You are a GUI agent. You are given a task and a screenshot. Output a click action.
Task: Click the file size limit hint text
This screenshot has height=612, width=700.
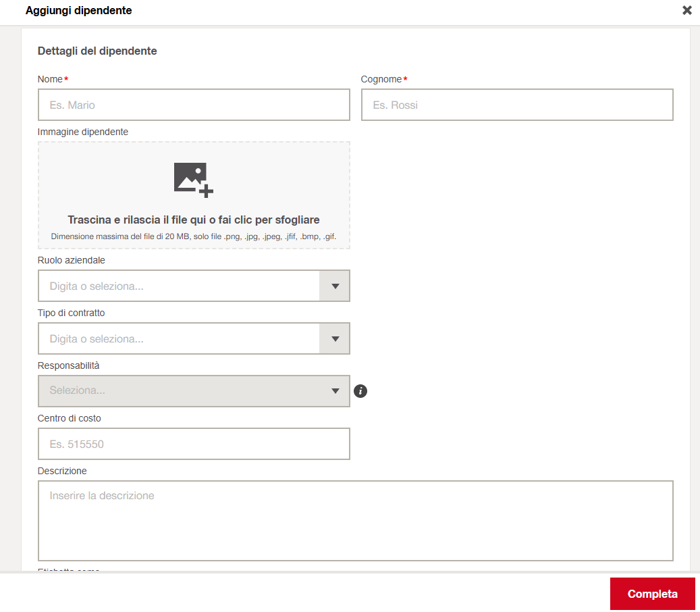coord(194,237)
